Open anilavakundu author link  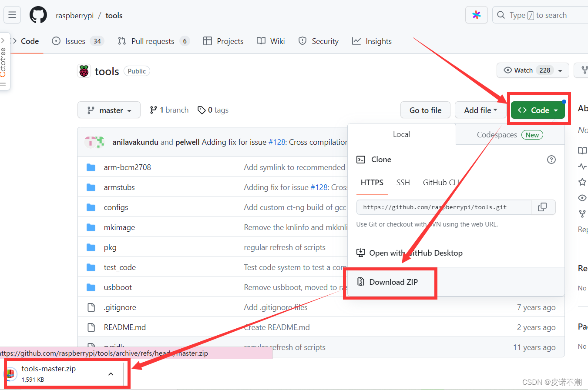coord(135,142)
